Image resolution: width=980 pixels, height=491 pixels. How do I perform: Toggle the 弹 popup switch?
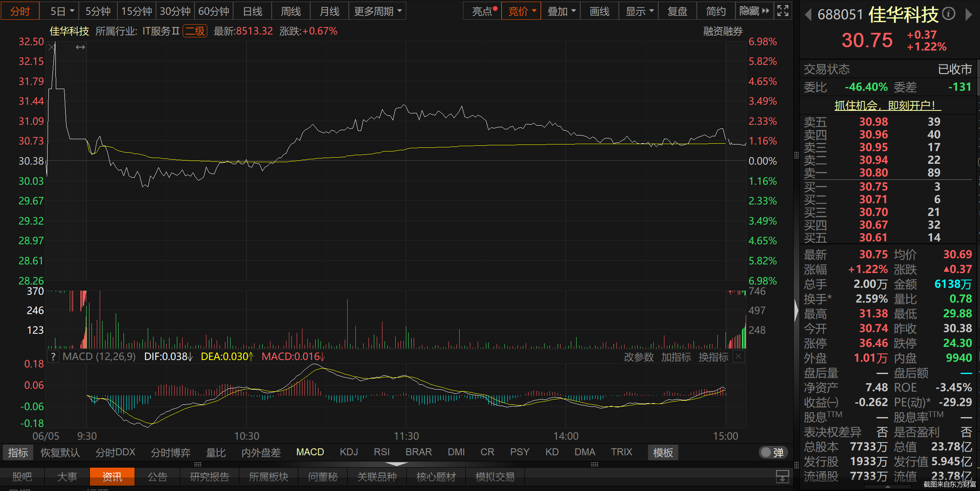773,452
